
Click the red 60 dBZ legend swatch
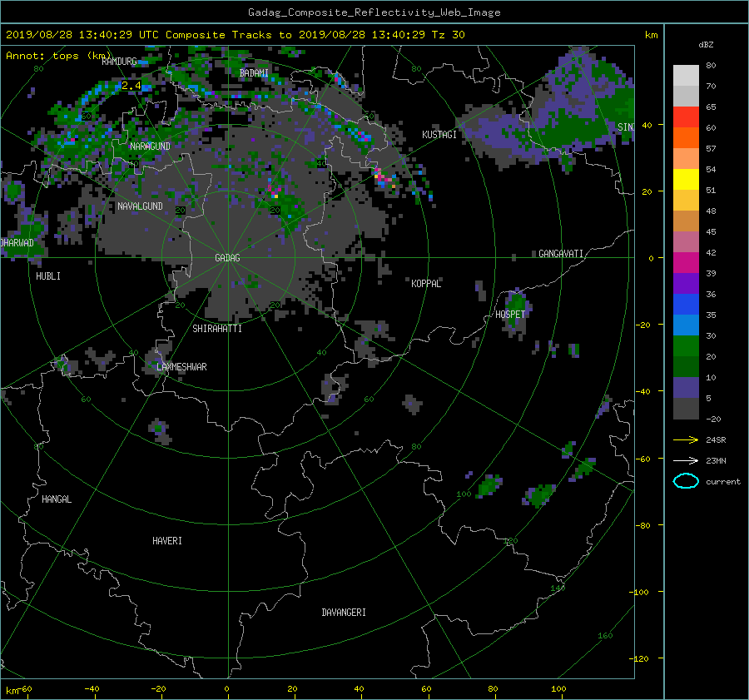pos(686,117)
